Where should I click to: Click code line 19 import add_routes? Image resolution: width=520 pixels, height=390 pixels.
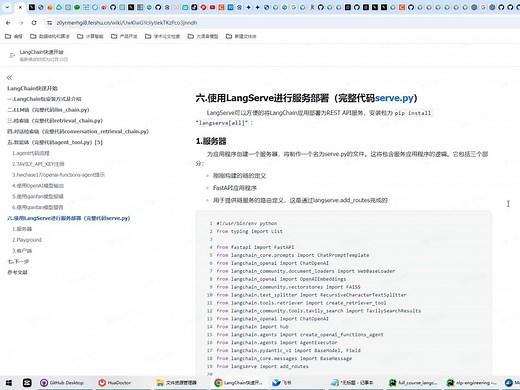tap(263, 366)
